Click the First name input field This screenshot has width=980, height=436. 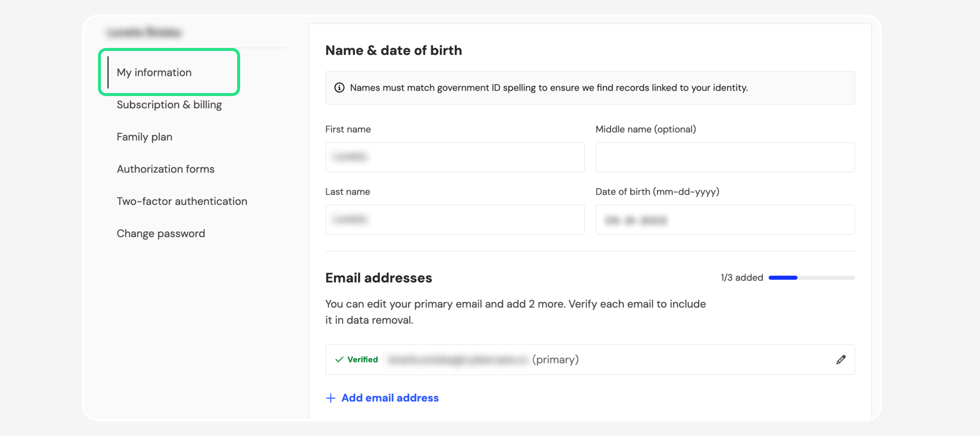[x=455, y=157]
